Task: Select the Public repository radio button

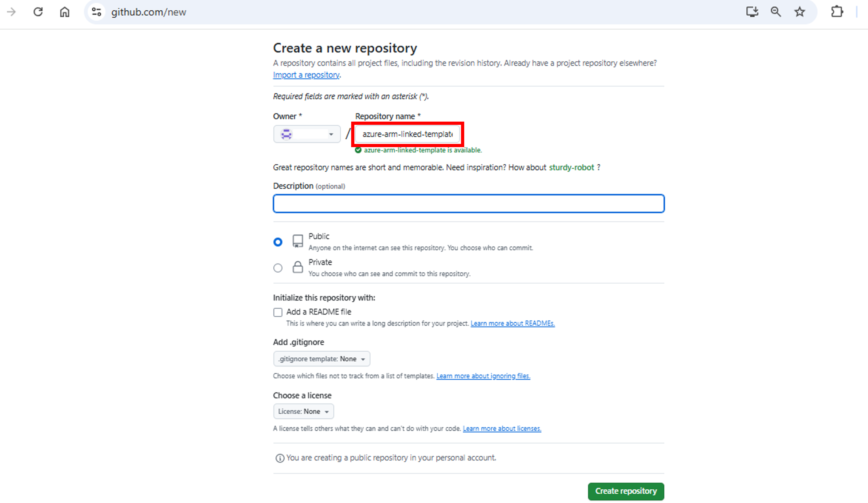Action: (278, 242)
